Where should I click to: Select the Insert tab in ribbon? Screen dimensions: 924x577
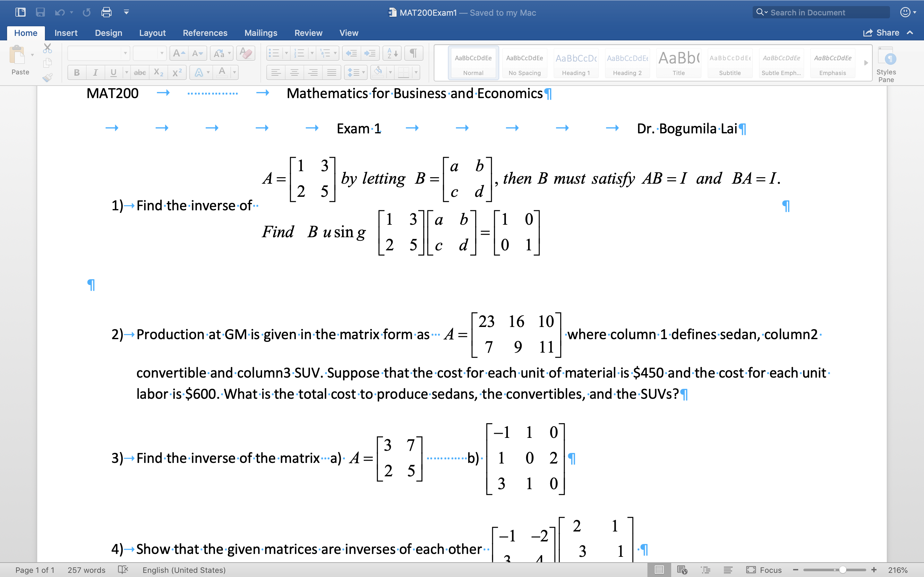pyautogui.click(x=65, y=32)
